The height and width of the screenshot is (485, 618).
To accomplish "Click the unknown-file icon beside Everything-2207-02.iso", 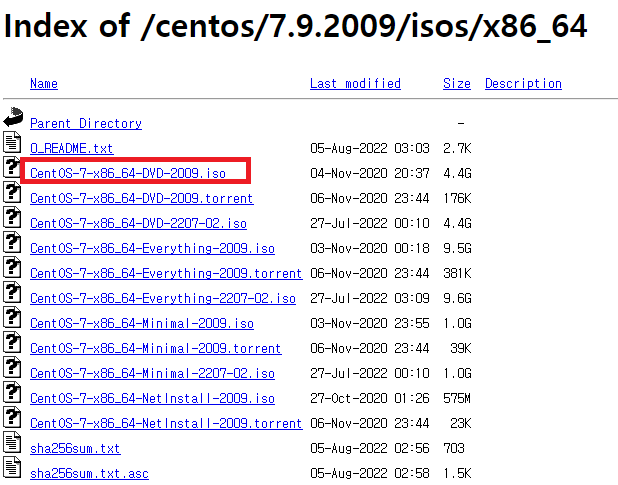I will pos(12,292).
